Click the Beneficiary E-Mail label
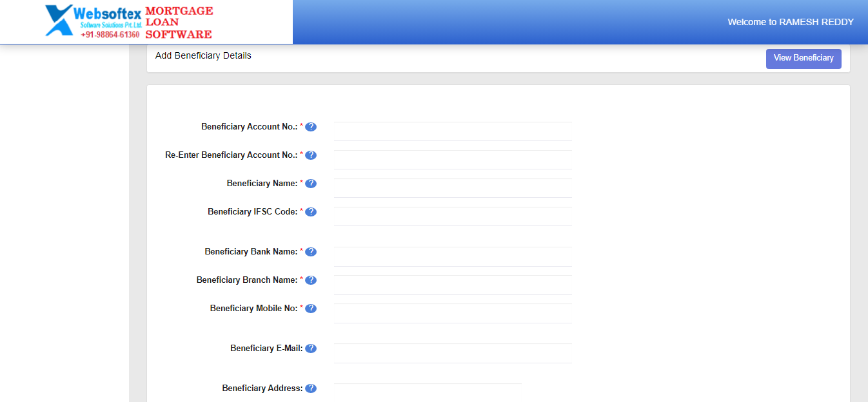 266,349
